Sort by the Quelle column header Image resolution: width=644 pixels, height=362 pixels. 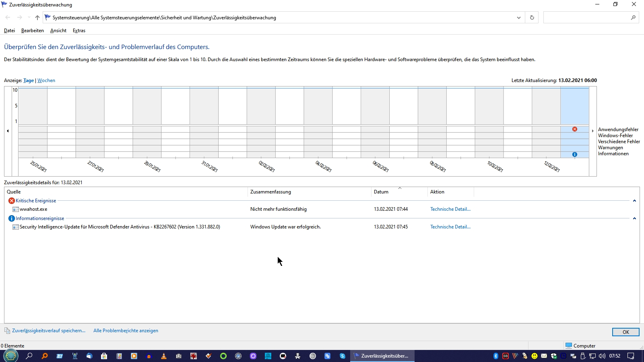(126, 192)
